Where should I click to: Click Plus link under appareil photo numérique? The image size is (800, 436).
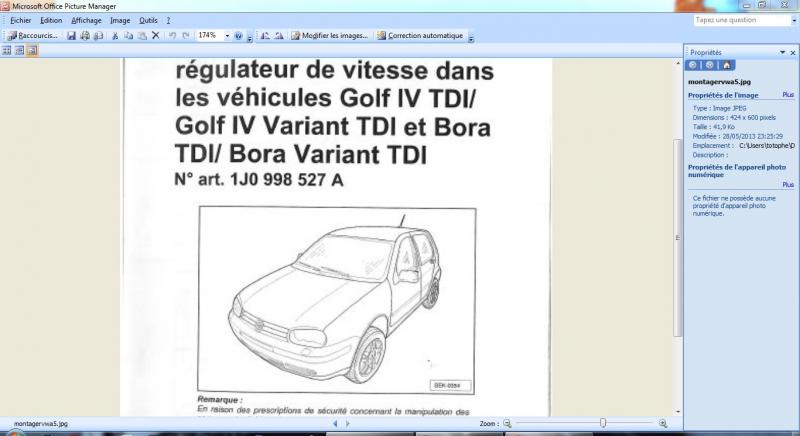pyautogui.click(x=788, y=185)
